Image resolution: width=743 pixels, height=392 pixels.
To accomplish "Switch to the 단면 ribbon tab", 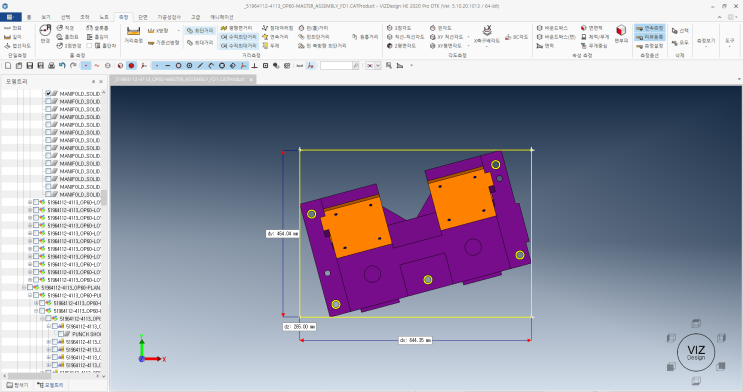I will (x=143, y=17).
